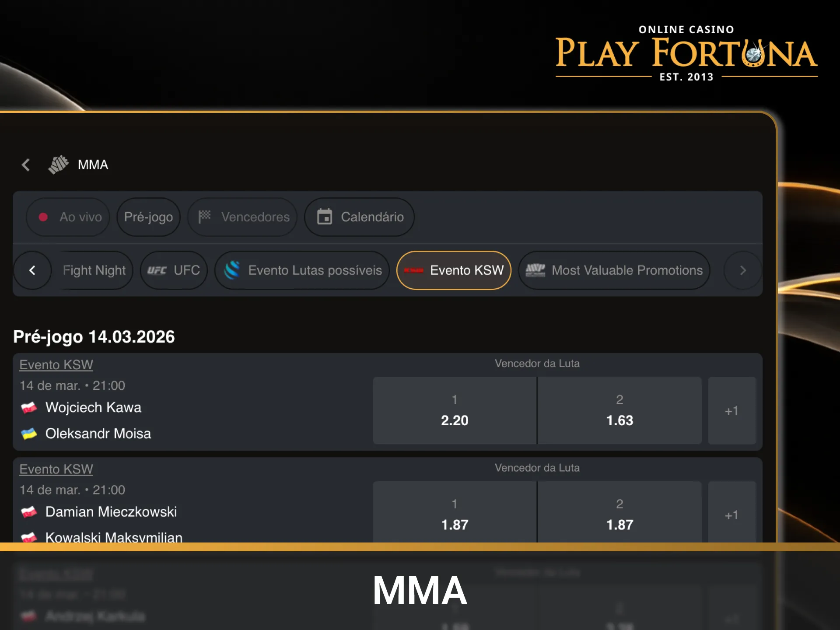Click the Polish flag next to Wojciech Kawa
This screenshot has width=840, height=630.
point(29,407)
